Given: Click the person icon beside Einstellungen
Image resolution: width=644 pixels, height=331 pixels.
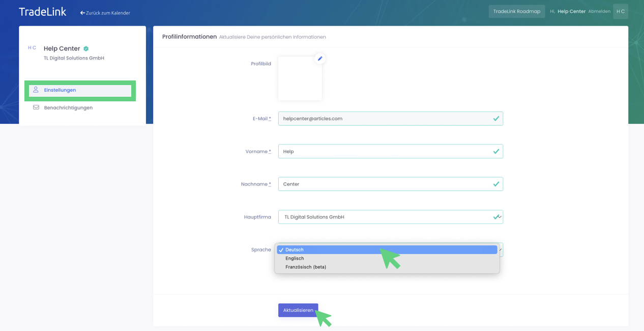Looking at the screenshot, I should tap(36, 90).
